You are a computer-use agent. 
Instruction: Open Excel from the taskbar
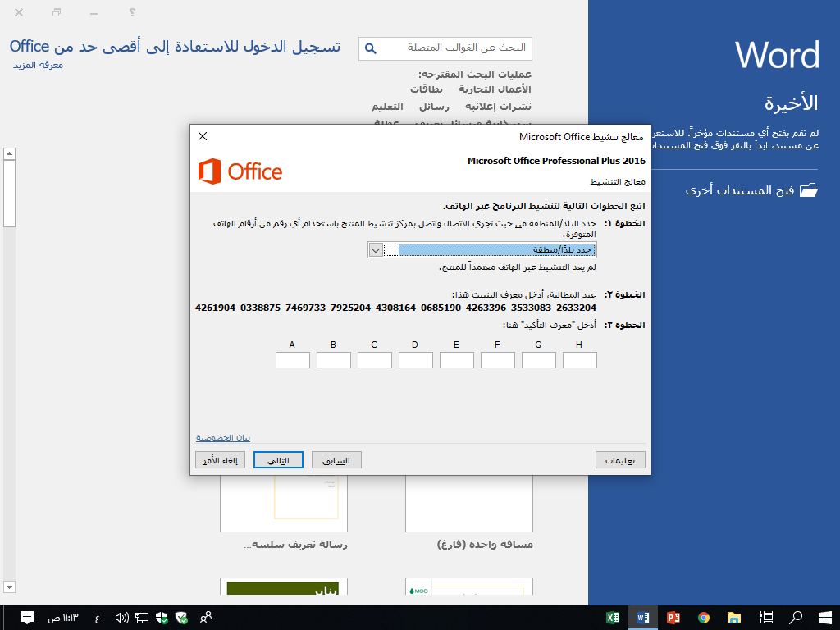[613, 618]
